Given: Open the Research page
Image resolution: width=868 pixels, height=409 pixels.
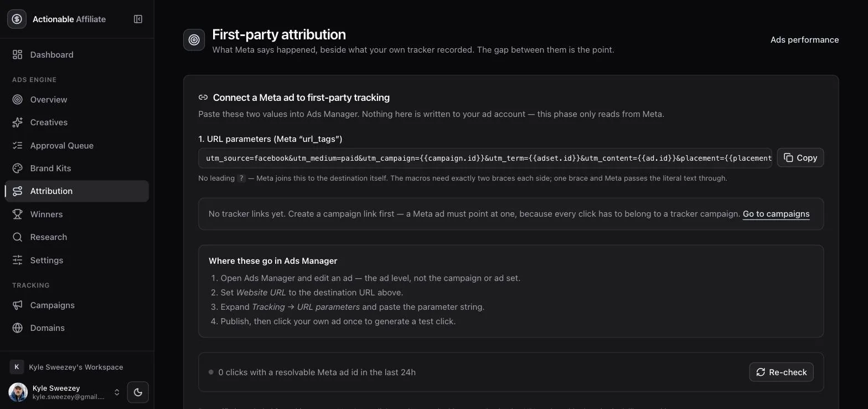Looking at the screenshot, I should click(77, 237).
